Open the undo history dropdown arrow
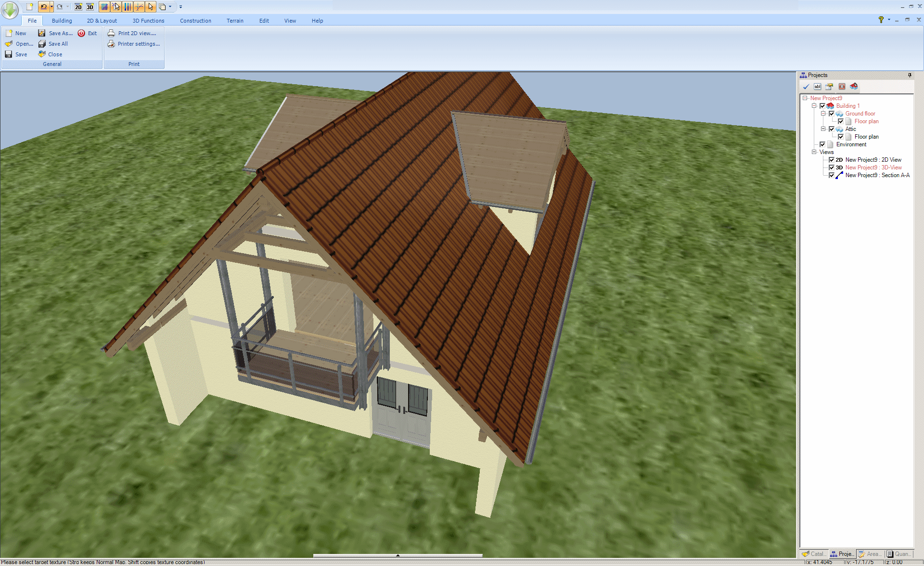Viewport: 924px width, 566px height. point(51,7)
